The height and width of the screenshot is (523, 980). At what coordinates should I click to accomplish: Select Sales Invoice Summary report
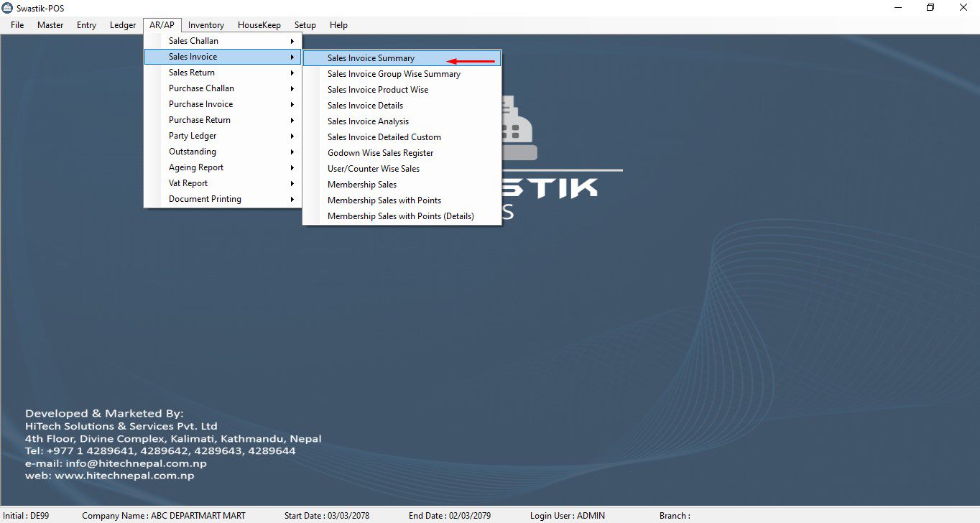coord(371,58)
